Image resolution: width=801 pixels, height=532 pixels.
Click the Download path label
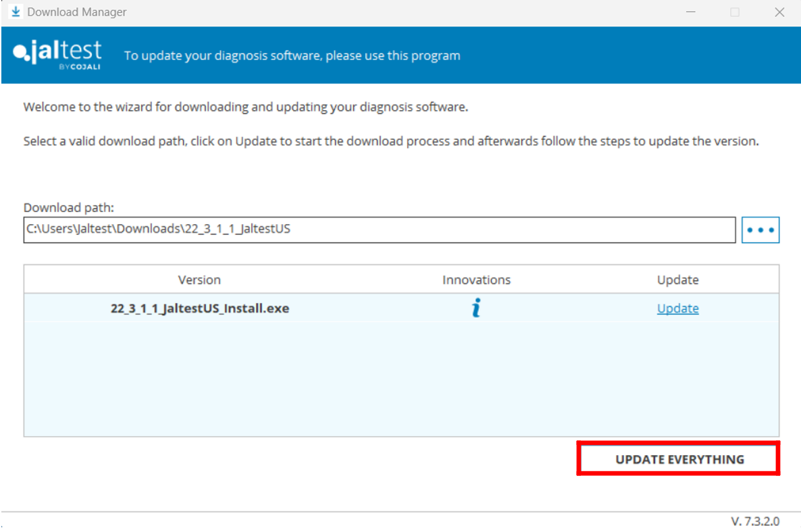point(68,207)
